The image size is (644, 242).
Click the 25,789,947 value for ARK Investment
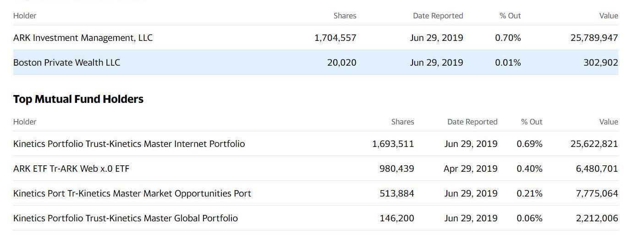pos(594,38)
